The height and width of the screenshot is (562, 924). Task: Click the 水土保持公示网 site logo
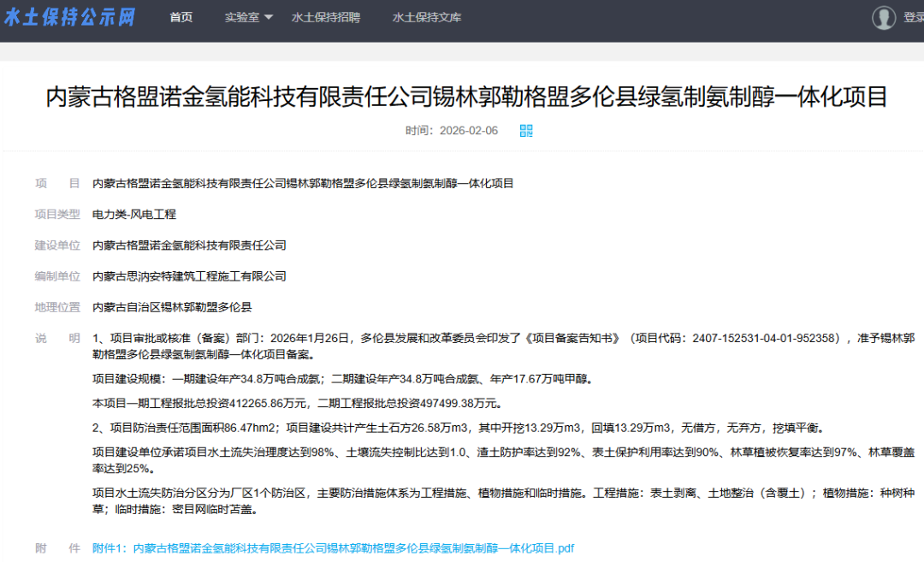tap(70, 18)
